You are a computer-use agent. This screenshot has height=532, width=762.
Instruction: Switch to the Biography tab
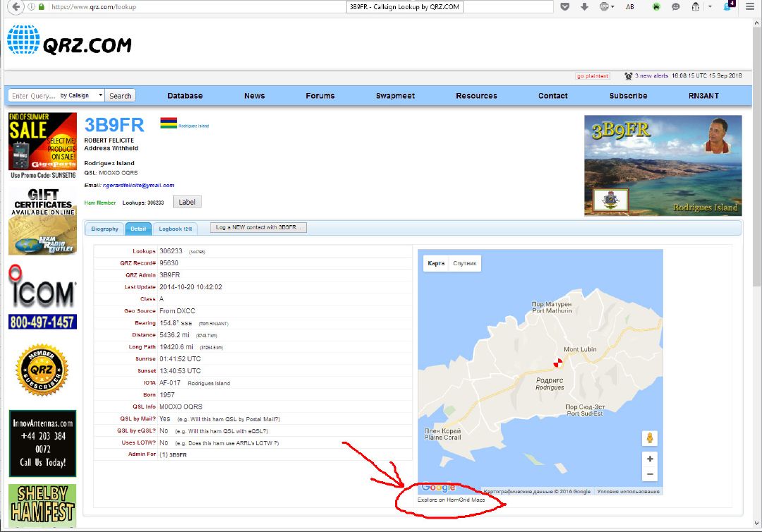pyautogui.click(x=104, y=229)
